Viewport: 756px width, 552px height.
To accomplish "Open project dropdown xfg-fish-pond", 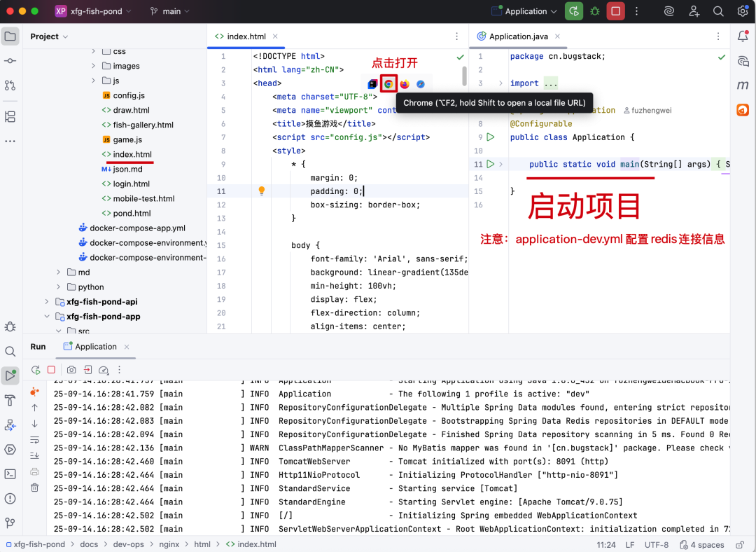I will click(x=93, y=11).
